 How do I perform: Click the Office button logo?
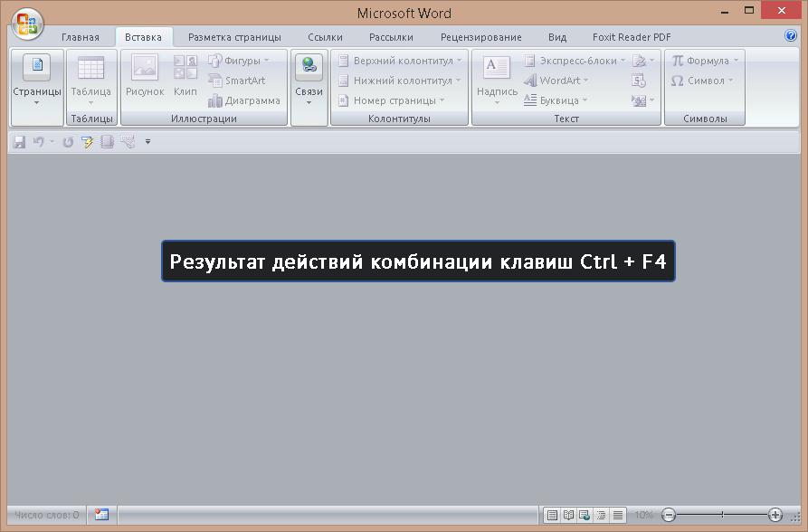27,24
